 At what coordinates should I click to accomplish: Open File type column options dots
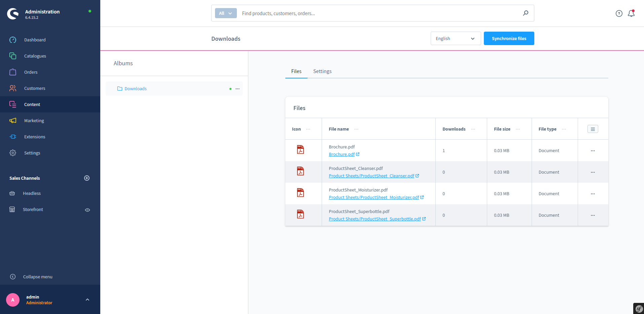tap(564, 129)
